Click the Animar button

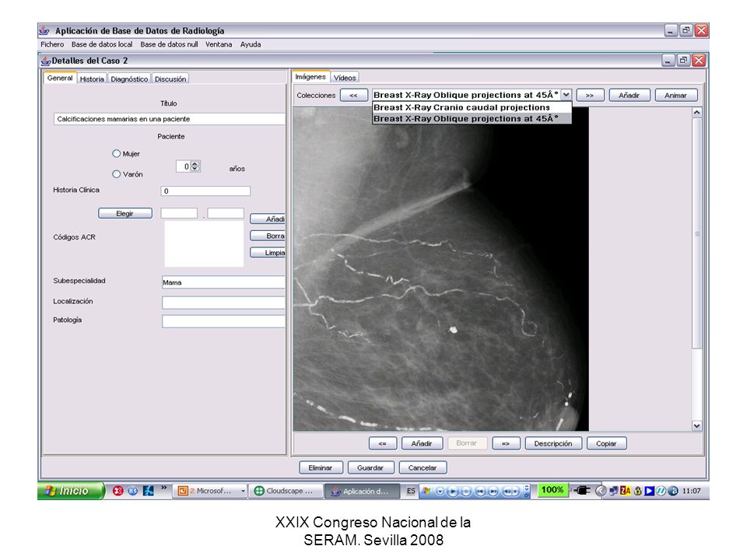click(676, 95)
